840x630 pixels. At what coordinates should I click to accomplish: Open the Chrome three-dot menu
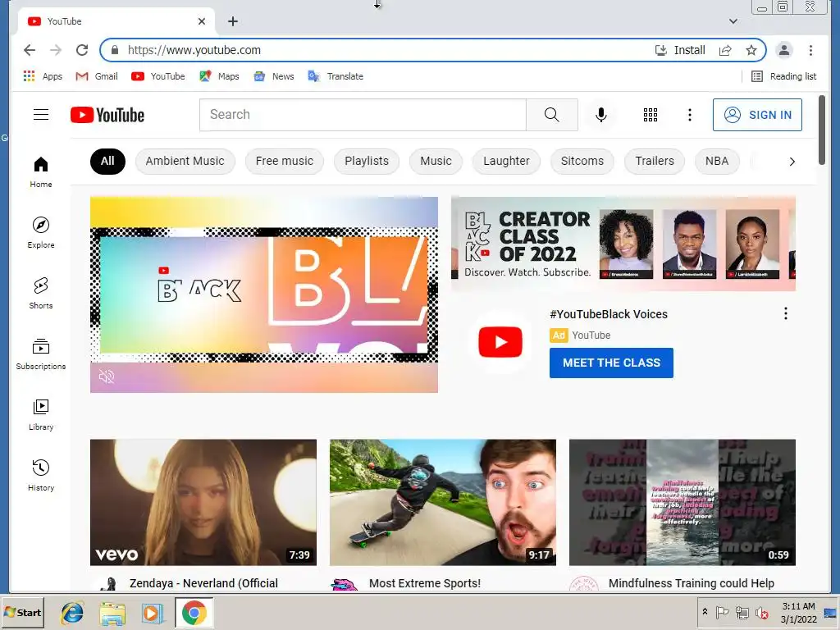(x=810, y=50)
